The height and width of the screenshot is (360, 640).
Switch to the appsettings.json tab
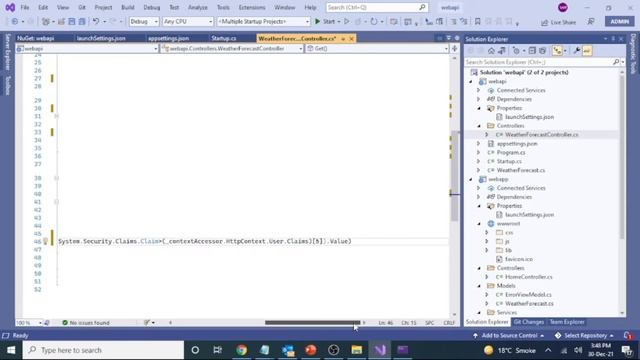(168, 38)
